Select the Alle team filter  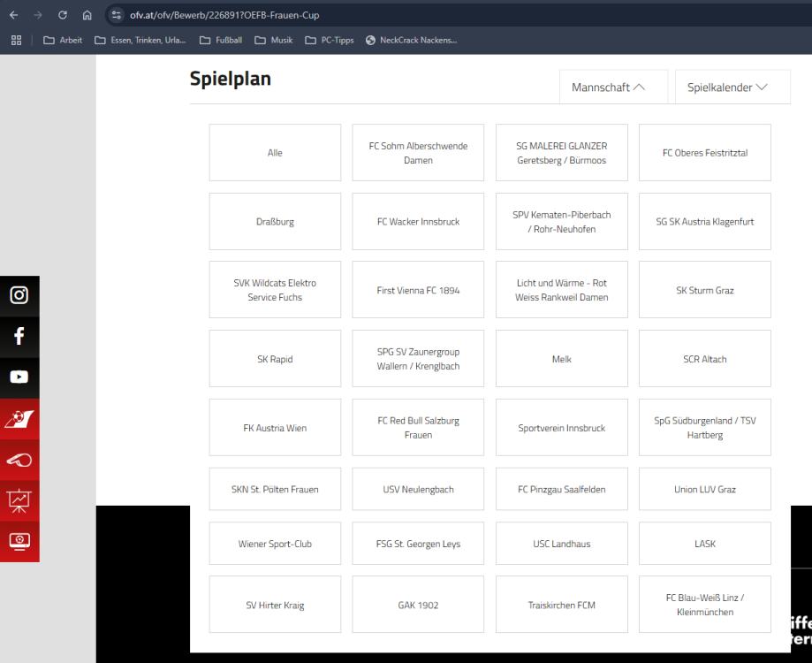[x=275, y=153]
